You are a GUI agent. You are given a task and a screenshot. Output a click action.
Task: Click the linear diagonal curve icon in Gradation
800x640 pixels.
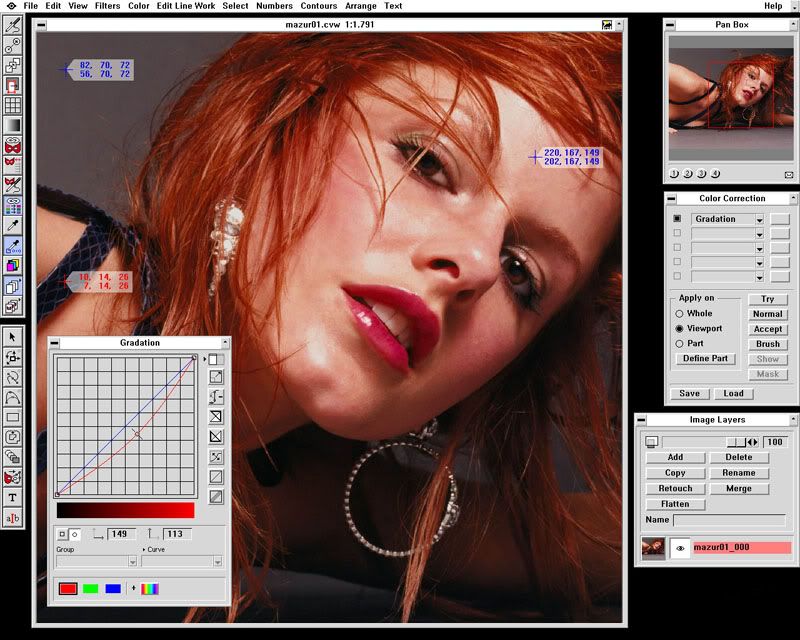(216, 477)
